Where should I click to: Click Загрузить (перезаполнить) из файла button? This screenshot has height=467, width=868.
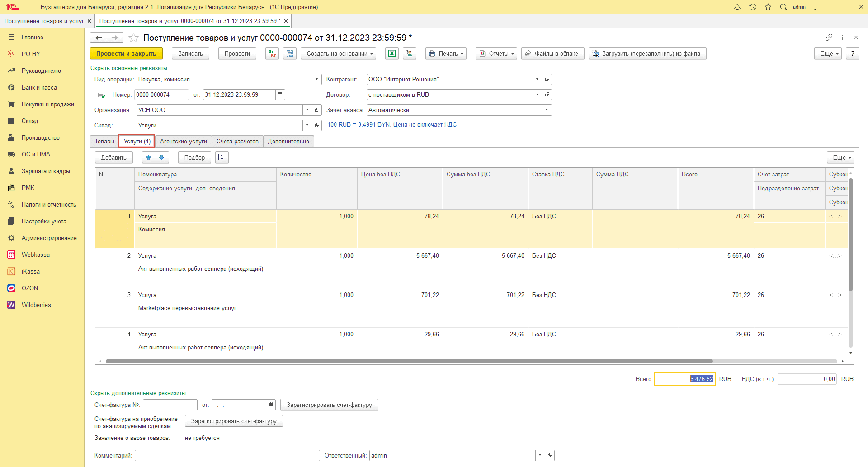(x=647, y=53)
